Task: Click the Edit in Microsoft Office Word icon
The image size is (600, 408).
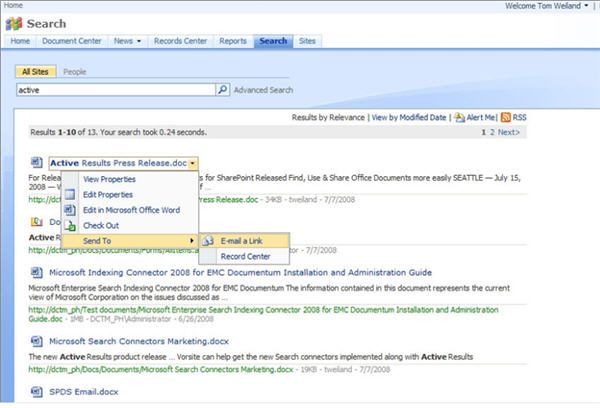Action: [70, 210]
